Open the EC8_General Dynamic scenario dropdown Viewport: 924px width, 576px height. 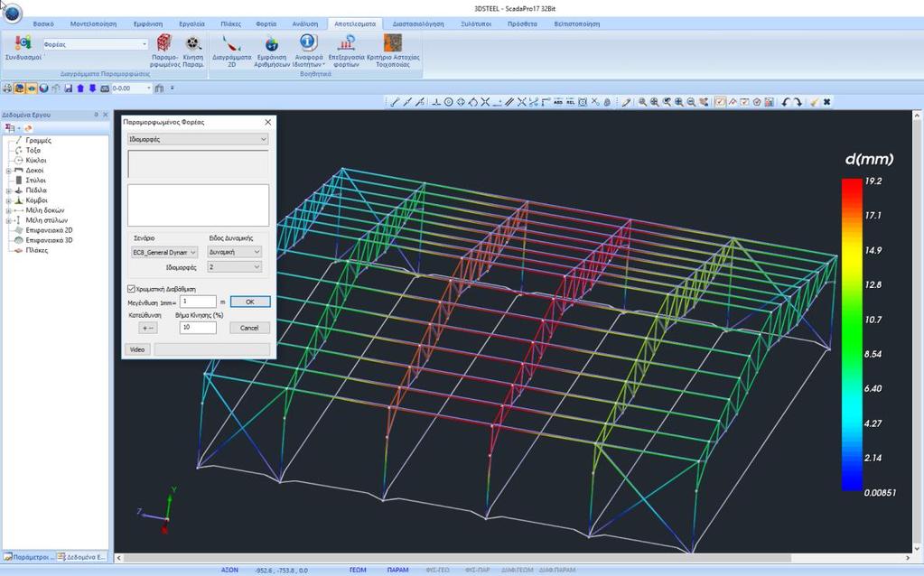point(164,252)
